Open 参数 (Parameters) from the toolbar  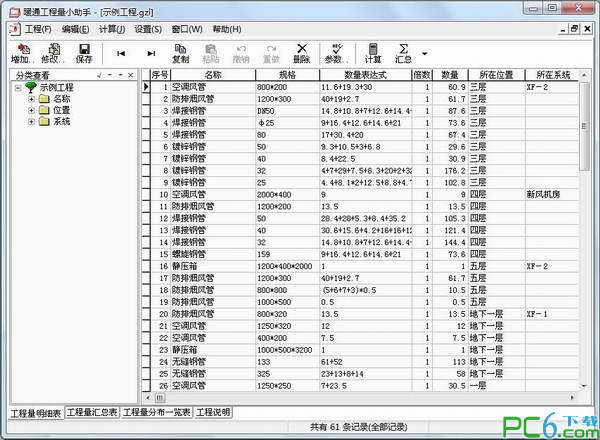[x=336, y=52]
